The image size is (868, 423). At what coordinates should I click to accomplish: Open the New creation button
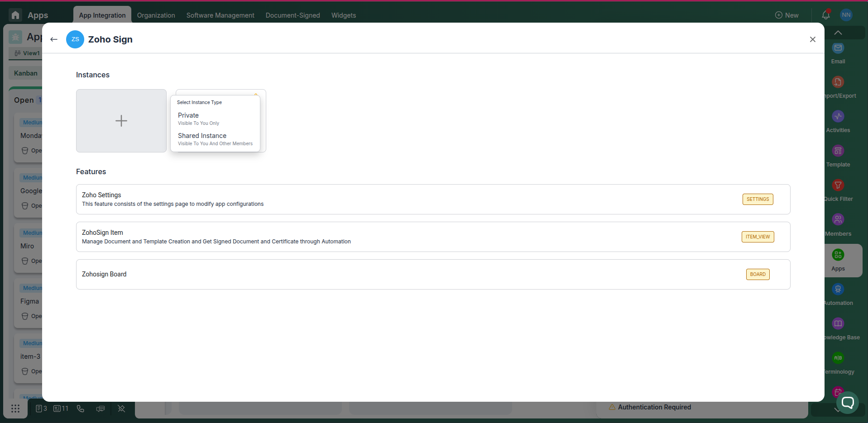(x=787, y=15)
